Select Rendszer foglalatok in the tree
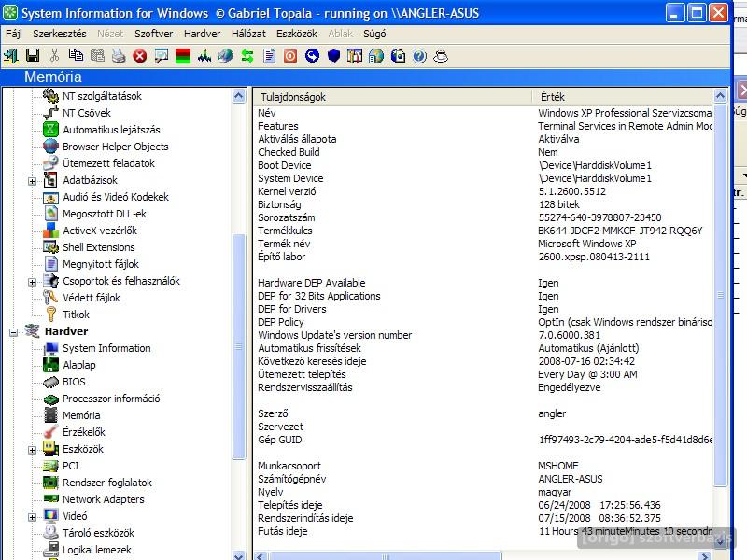The height and width of the screenshot is (560, 747). tap(107, 483)
